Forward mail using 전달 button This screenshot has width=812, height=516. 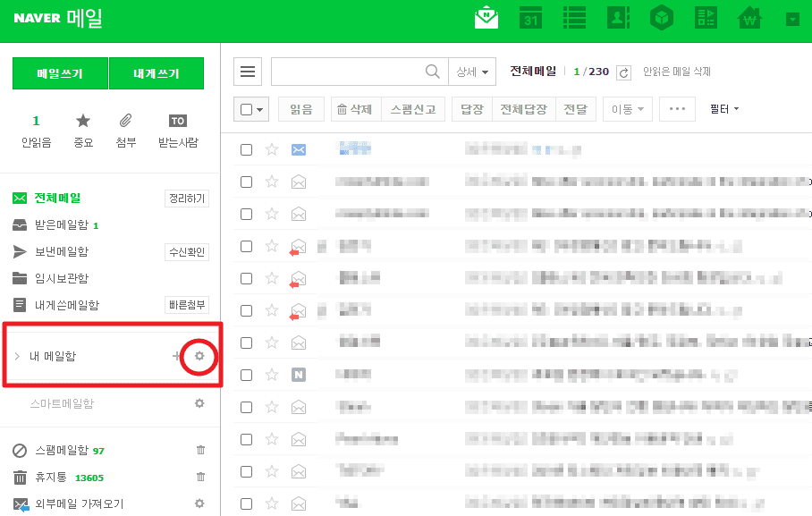pos(576,109)
